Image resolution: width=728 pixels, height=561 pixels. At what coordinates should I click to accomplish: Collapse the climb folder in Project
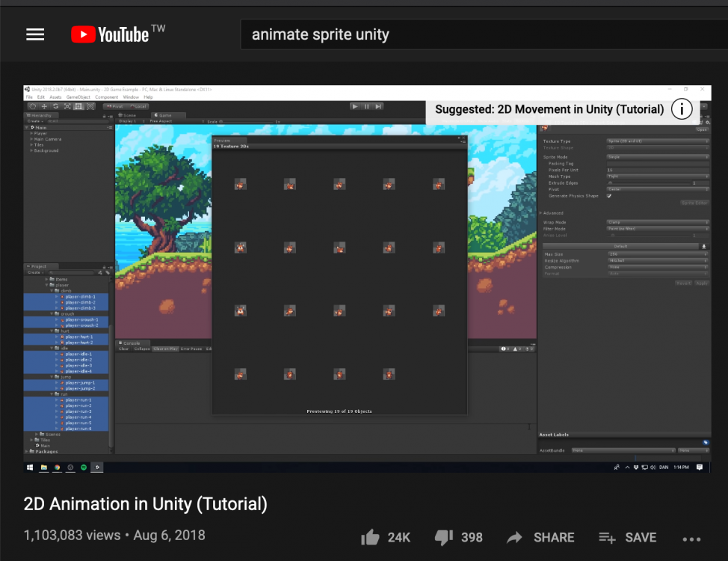(52, 291)
